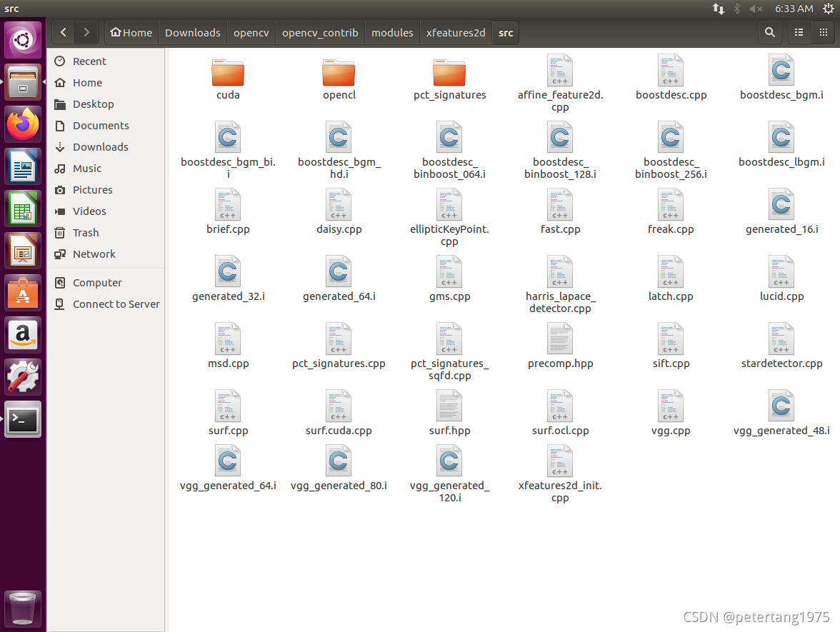Viewport: 840px width, 632px height.
Task: Select the file named xfeatures2d_init.cpp
Action: point(560,474)
